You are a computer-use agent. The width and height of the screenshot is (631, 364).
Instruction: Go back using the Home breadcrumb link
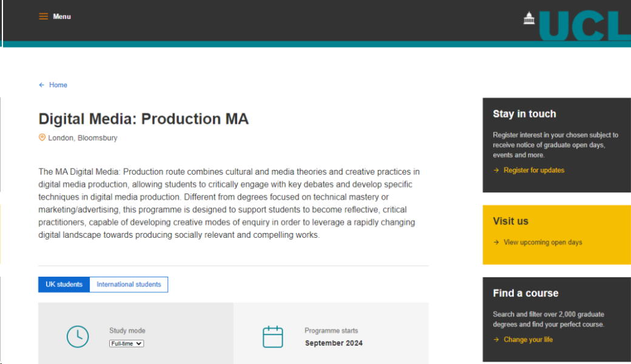(58, 85)
